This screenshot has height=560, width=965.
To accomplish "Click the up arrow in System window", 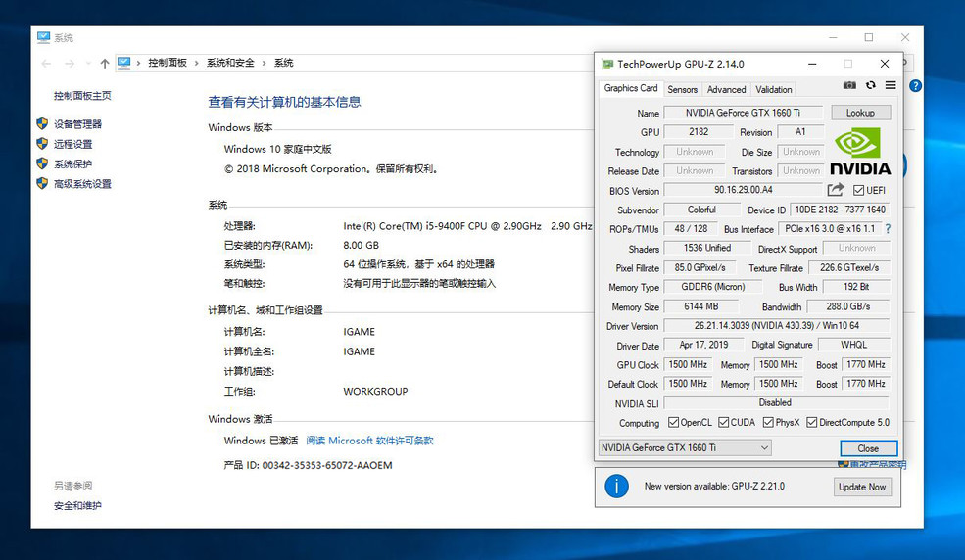I will pos(105,64).
